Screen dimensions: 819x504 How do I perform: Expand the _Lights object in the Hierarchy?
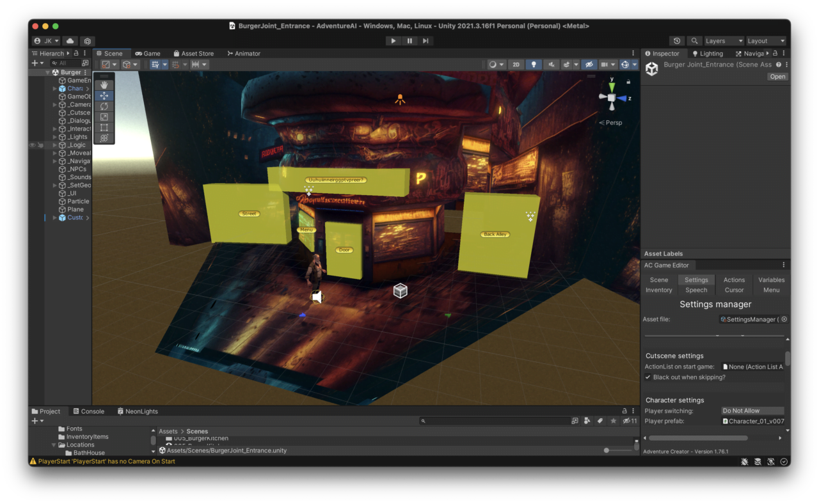(x=54, y=136)
